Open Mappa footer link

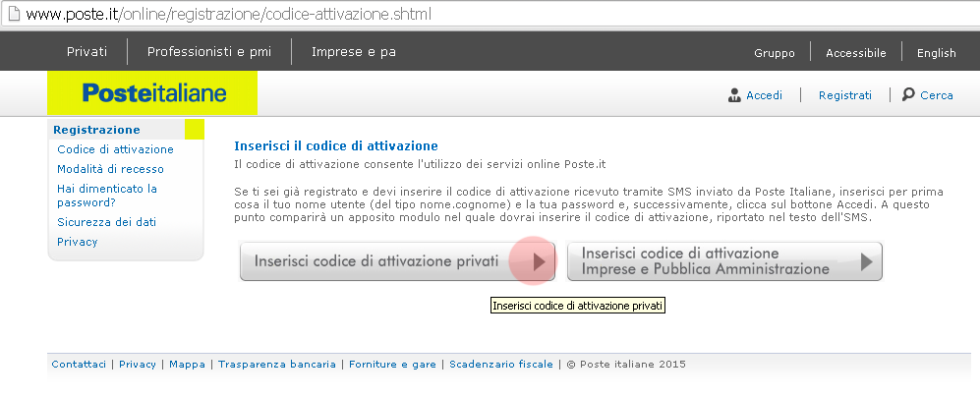click(x=187, y=365)
